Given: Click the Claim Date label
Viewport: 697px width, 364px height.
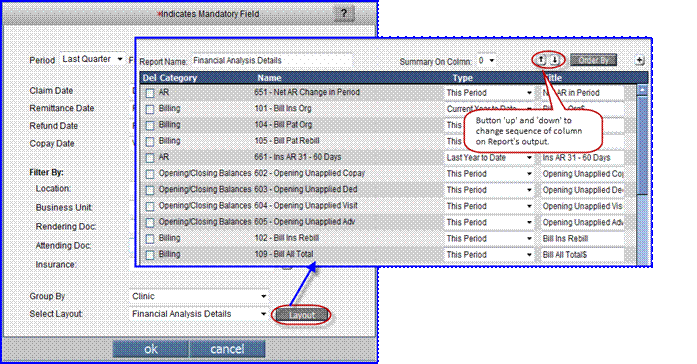Looking at the screenshot, I should (51, 91).
